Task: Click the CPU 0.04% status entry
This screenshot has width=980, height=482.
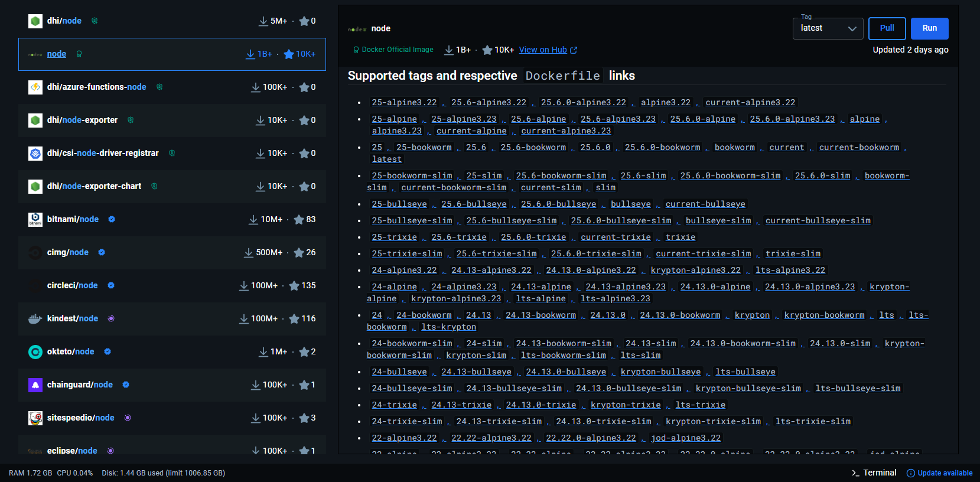Action: pos(75,473)
